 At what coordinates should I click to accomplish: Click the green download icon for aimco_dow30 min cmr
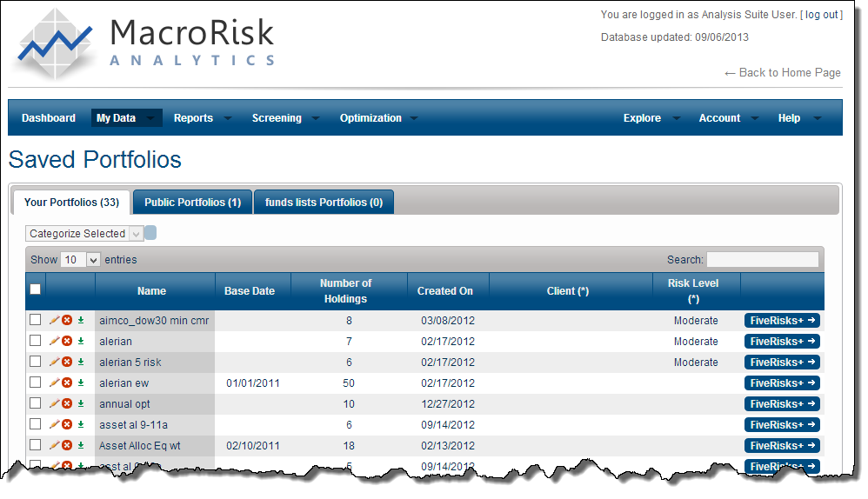81,320
